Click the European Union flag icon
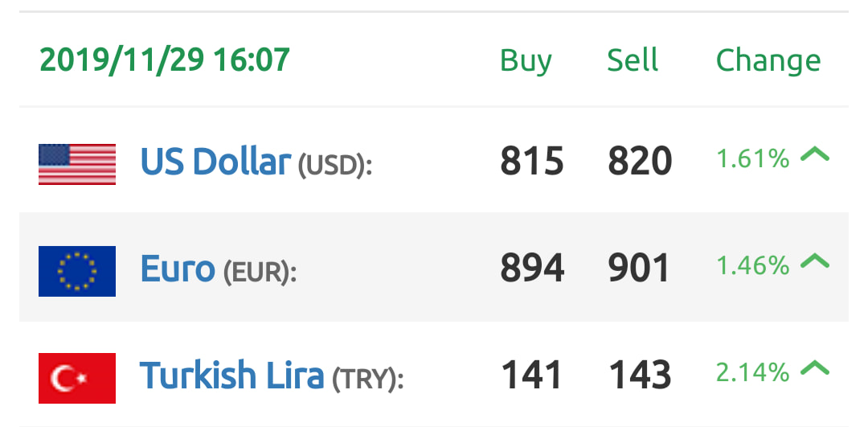Screen dimensions: 868x427 77,271
